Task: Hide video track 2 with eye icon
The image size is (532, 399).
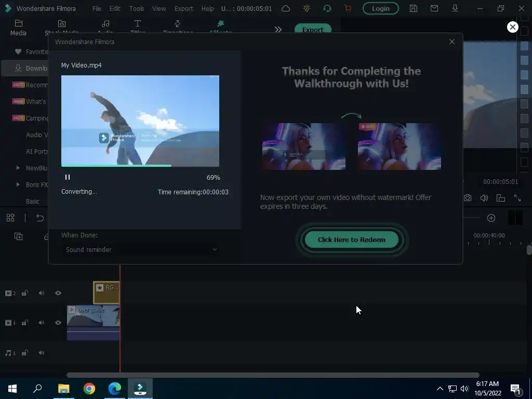Action: coord(58,293)
